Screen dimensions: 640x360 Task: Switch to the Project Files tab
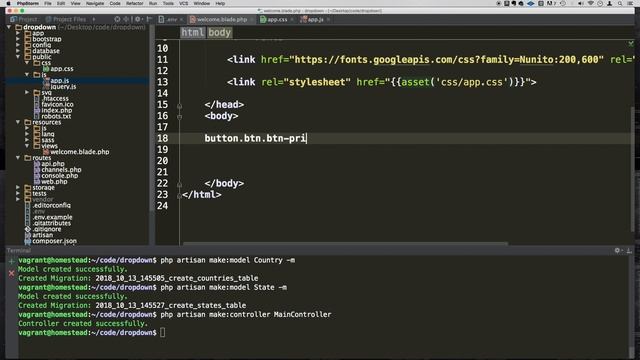click(x=66, y=19)
